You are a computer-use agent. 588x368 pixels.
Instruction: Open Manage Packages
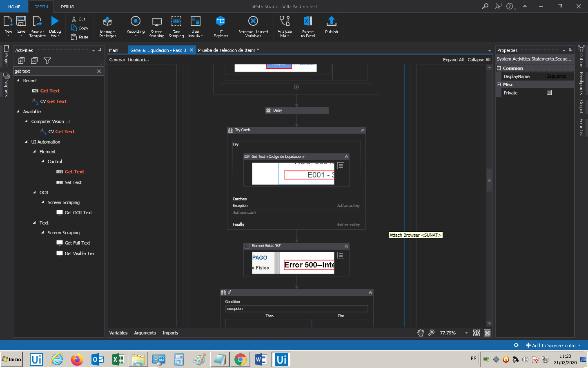(x=107, y=27)
